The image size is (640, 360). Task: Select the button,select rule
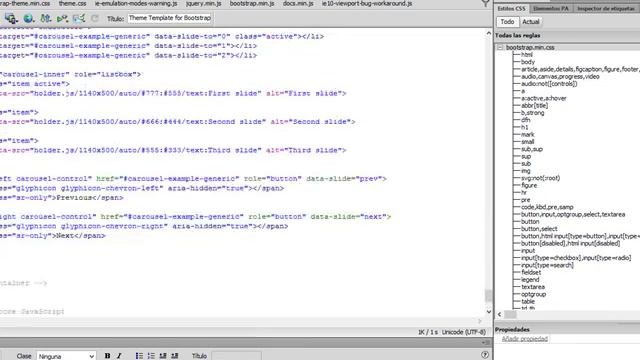tap(539, 229)
